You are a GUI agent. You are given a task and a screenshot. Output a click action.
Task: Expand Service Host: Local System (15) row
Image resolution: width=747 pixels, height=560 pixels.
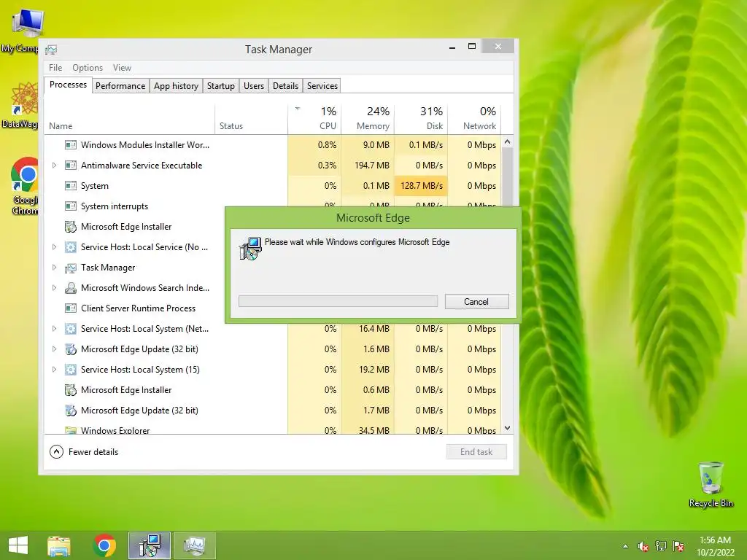(x=54, y=370)
